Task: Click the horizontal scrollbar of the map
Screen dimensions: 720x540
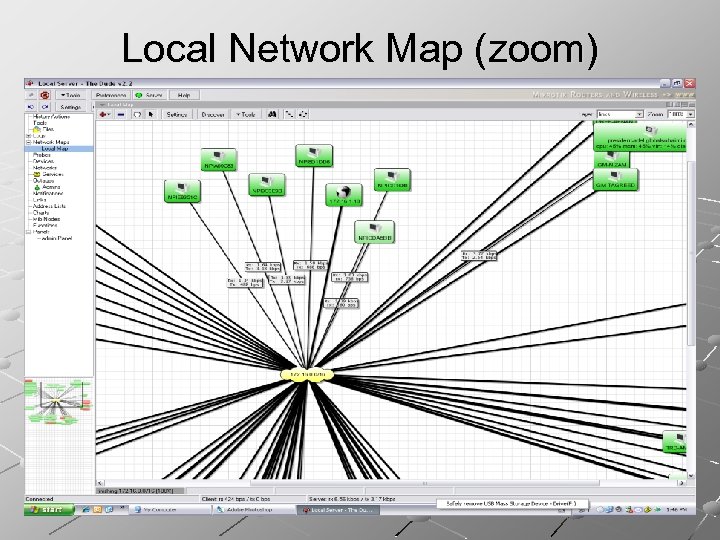Action: pyautogui.click(x=425, y=483)
